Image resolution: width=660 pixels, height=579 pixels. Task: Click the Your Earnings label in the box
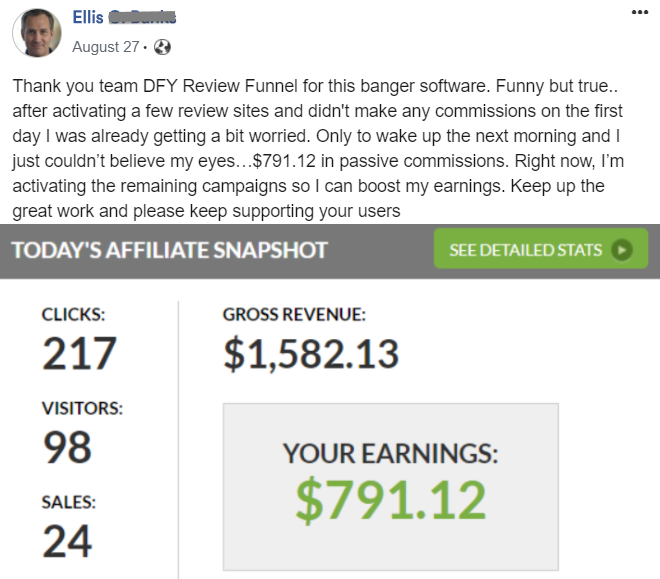pos(390,454)
